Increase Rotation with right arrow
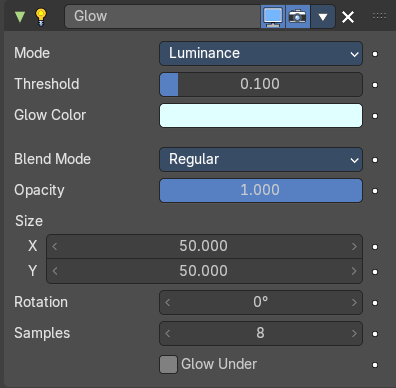The width and height of the screenshot is (396, 388). tap(354, 303)
